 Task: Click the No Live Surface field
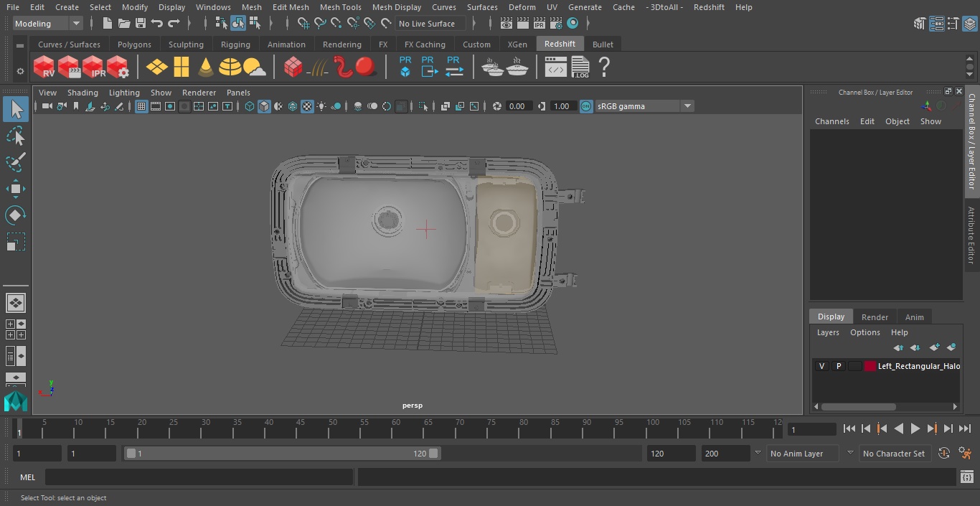[x=431, y=24]
